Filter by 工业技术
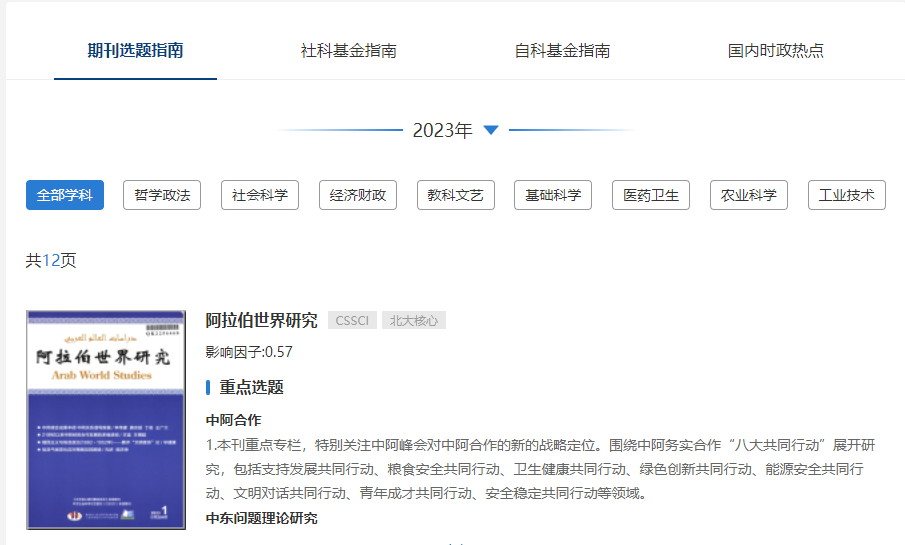 click(x=847, y=195)
